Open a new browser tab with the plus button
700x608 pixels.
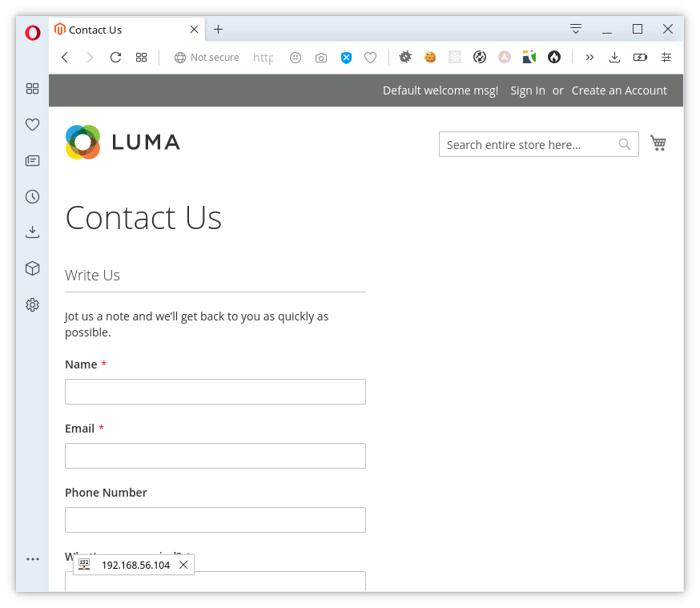click(x=218, y=29)
